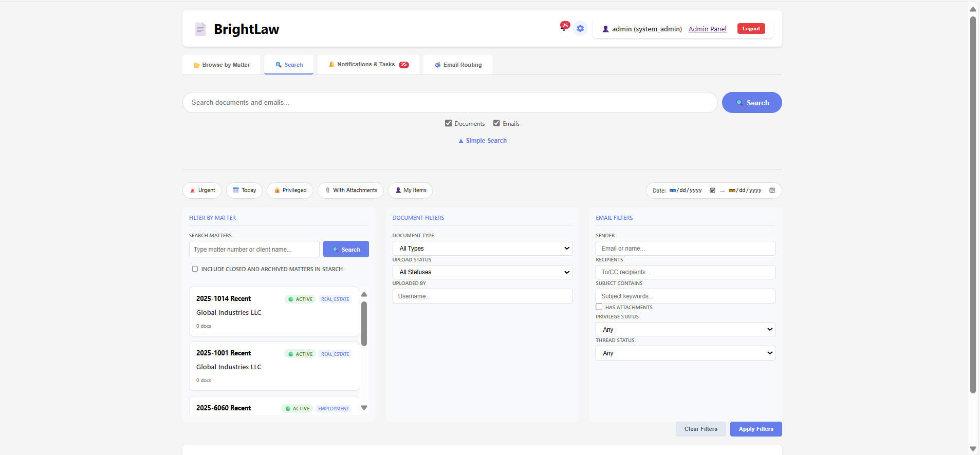Open the Email Routing tab
980x455 pixels.
458,65
